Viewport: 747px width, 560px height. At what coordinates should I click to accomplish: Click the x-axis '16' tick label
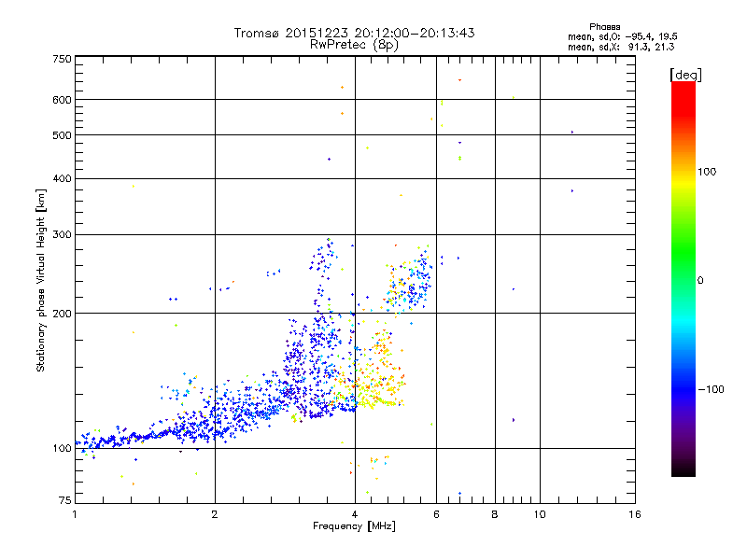click(635, 514)
